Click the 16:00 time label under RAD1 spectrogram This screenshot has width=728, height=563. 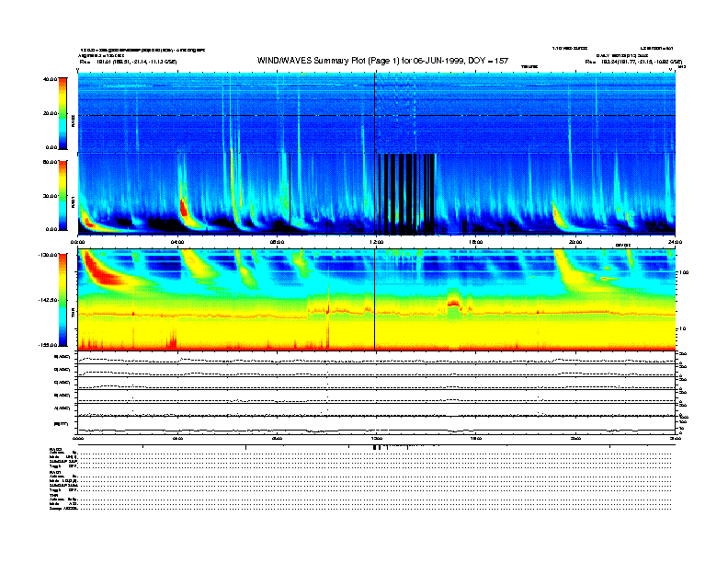[x=475, y=242]
